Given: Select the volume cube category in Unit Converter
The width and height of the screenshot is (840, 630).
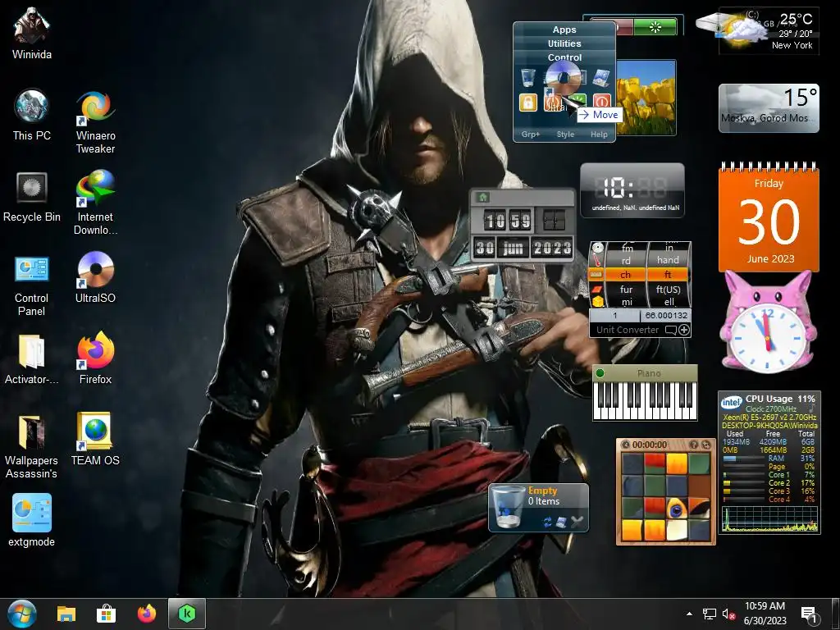Looking at the screenshot, I should [x=597, y=301].
